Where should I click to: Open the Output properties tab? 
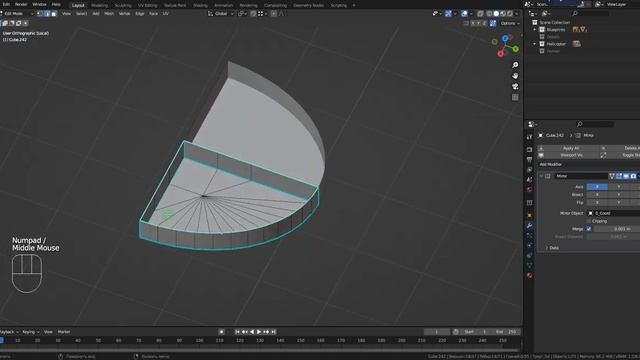click(x=529, y=160)
